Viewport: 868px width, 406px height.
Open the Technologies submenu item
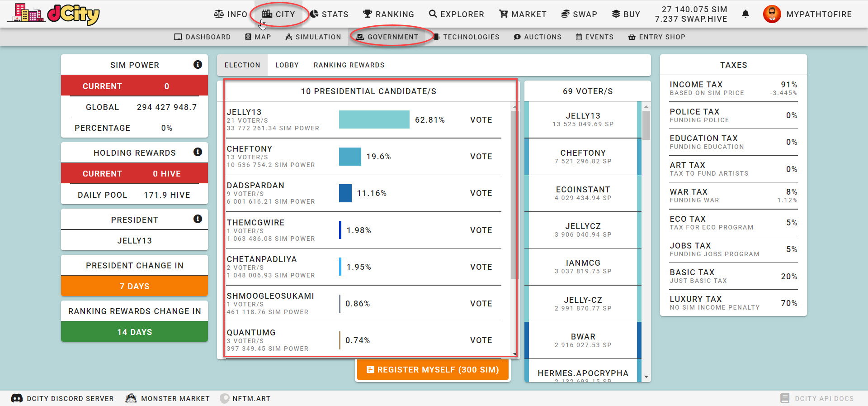point(466,37)
